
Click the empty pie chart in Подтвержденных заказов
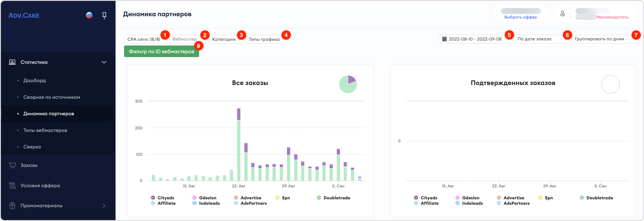610,84
